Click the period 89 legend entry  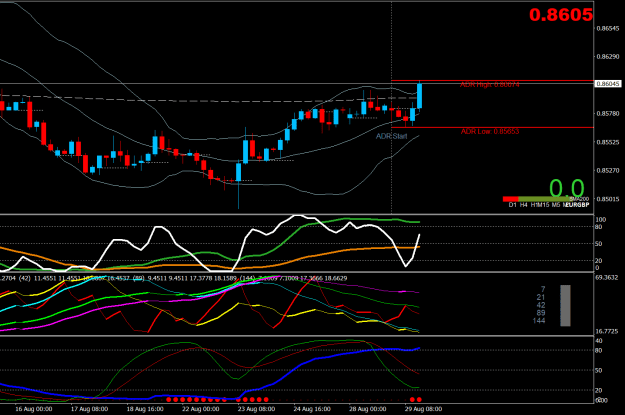(x=541, y=313)
